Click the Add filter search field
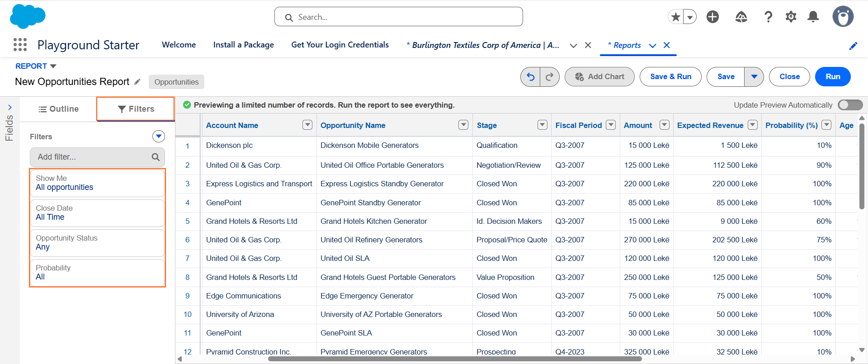Viewport: 868px width, 364px height. pyautogui.click(x=97, y=157)
